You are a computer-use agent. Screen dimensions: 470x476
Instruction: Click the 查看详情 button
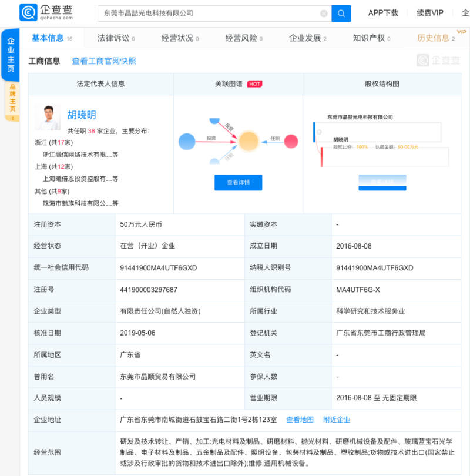238,182
